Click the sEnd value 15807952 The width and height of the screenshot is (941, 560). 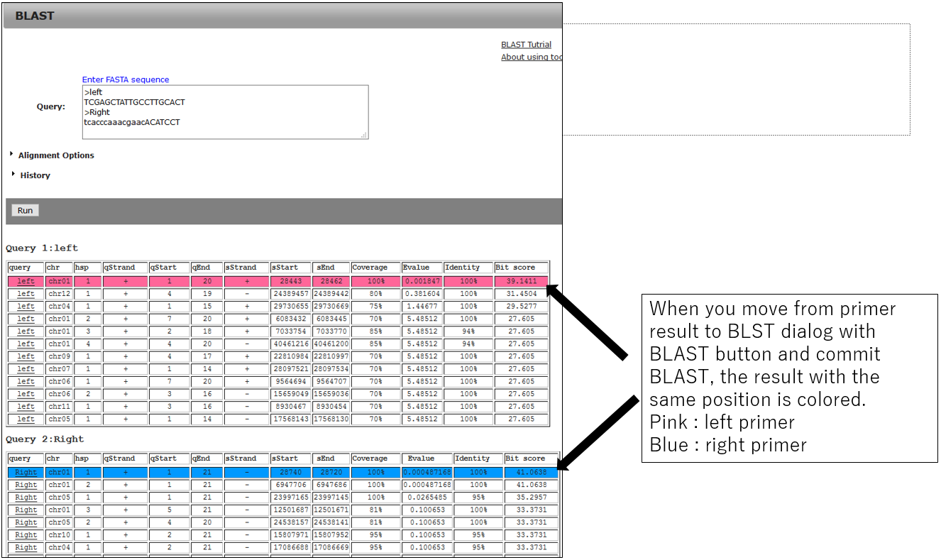331,535
